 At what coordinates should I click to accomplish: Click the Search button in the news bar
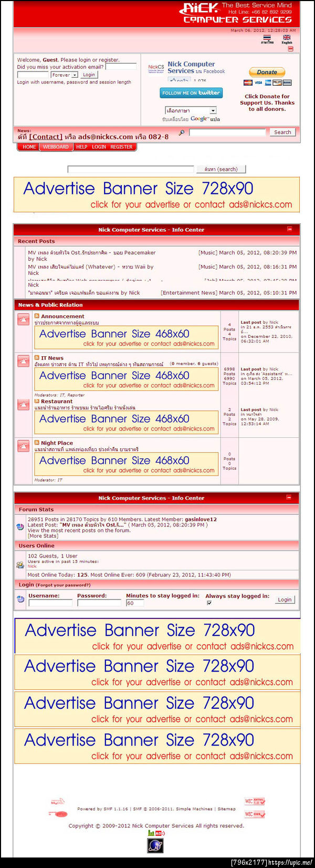coord(282,132)
